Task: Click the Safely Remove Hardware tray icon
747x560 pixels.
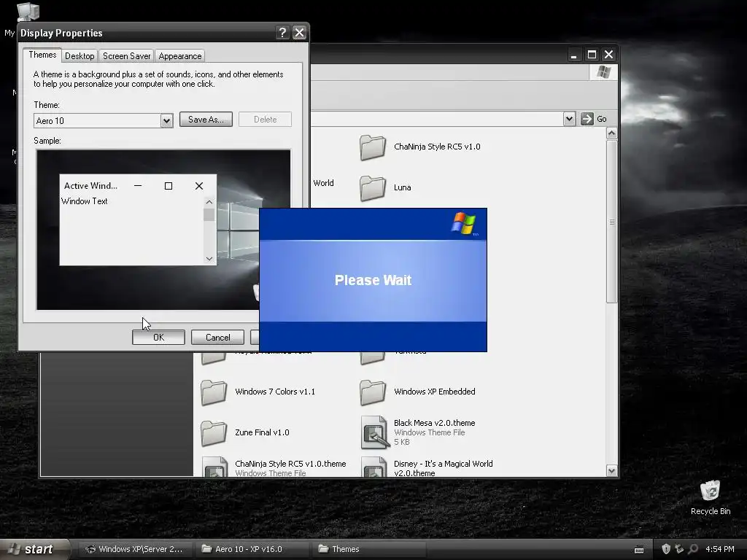Action: click(x=679, y=549)
